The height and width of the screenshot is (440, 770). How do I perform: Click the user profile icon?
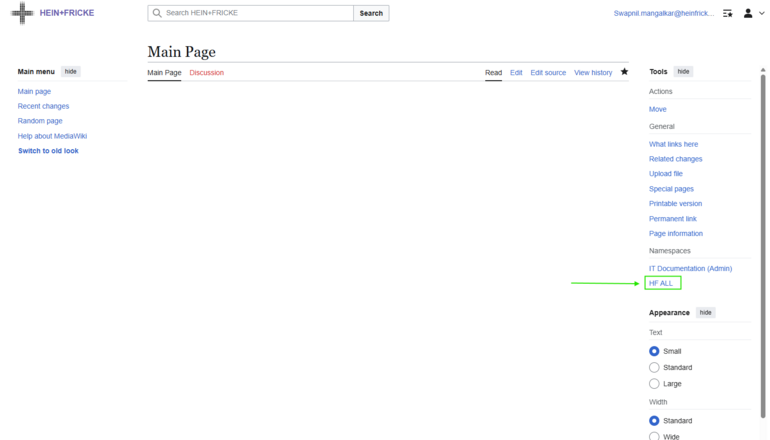pos(747,13)
